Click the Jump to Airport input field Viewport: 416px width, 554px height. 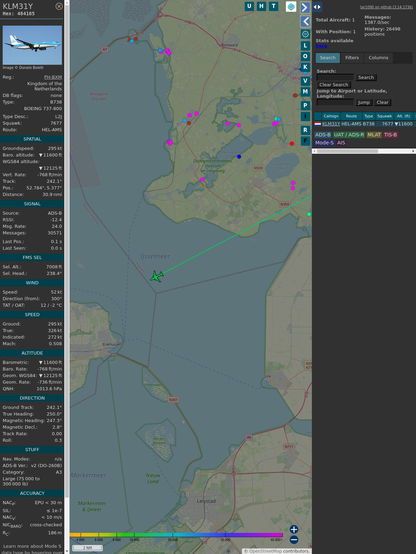[335, 102]
